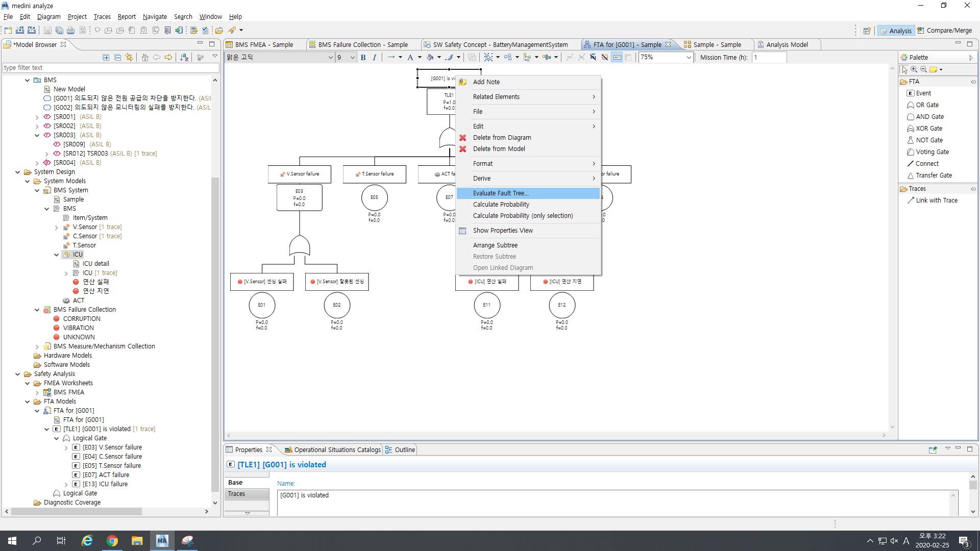Toggle Link with Editor in Model Browser
This screenshot has height=551, width=980.
tap(129, 58)
